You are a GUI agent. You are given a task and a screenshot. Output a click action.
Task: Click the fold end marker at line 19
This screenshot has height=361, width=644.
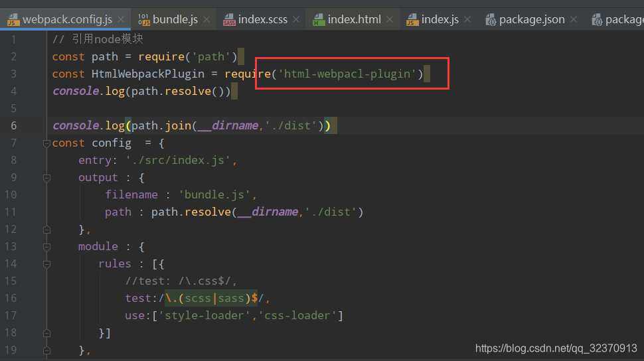click(x=46, y=350)
